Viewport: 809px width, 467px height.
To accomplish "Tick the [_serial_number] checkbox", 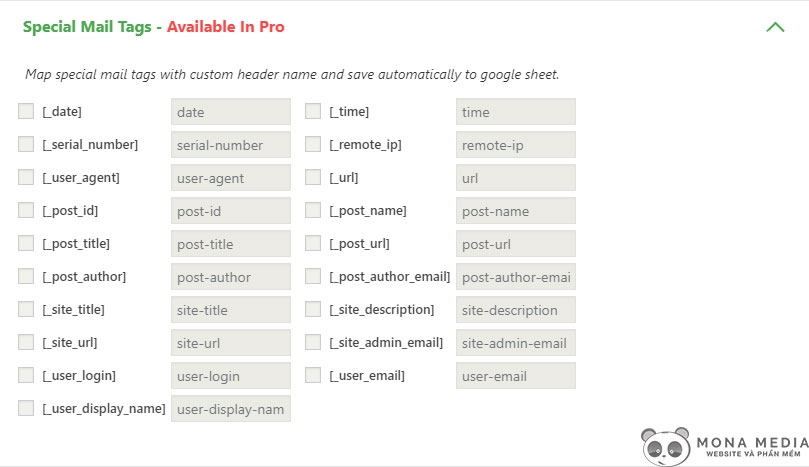I will (x=26, y=145).
